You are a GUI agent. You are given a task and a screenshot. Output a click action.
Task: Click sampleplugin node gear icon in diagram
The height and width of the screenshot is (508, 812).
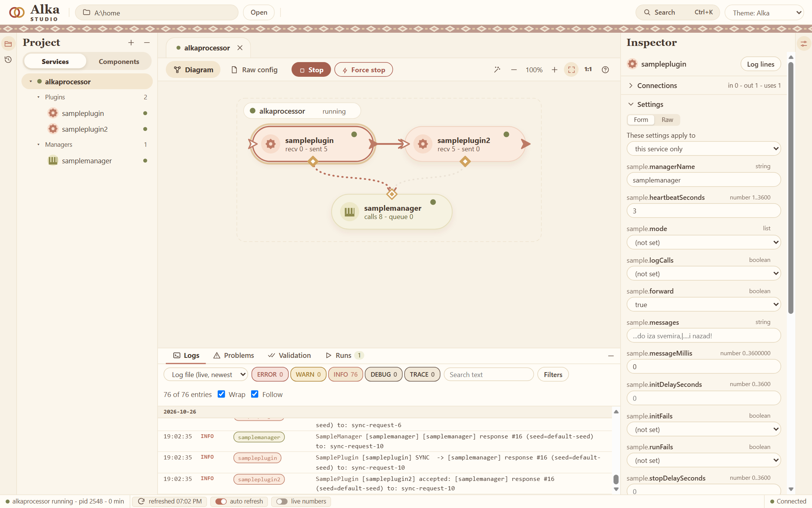[x=271, y=144]
